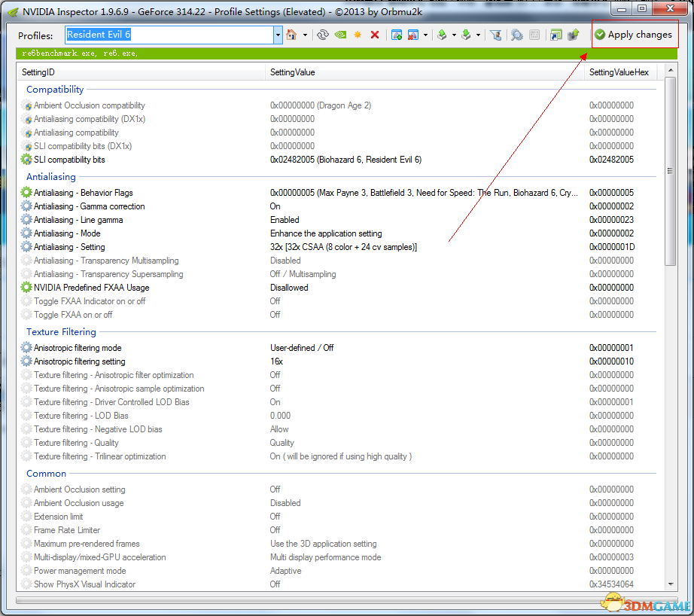Image resolution: width=694 pixels, height=616 pixels.
Task: Export profile using the upward green arrow icon
Action: pyautogui.click(x=442, y=35)
